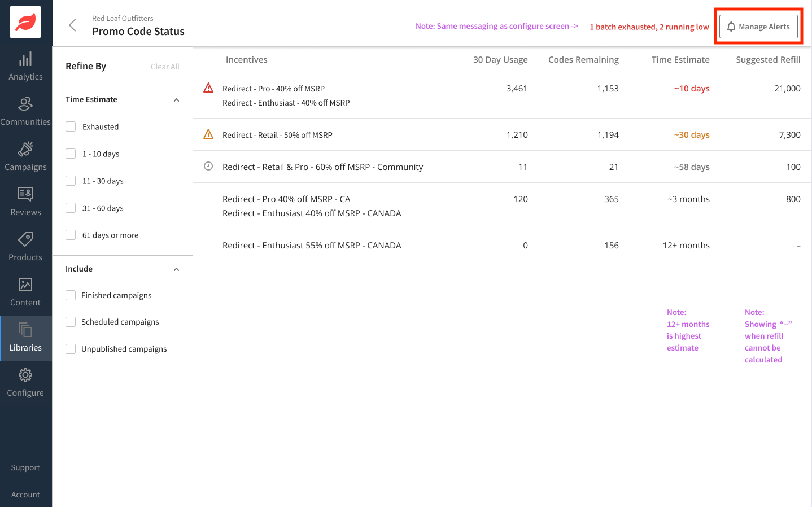Click the Red Leaf logo icon
Viewport: 812px width, 507px height.
[x=25, y=23]
